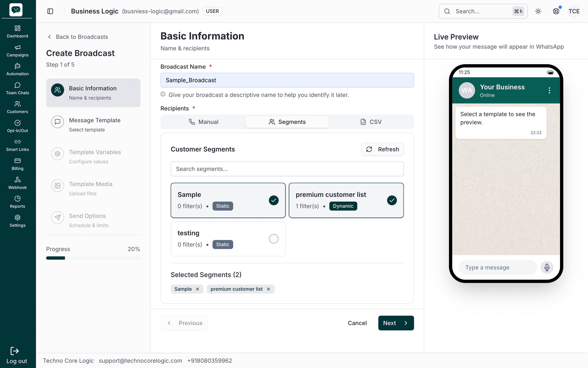Click the Send Options step icon
This screenshot has height=368, width=588.
(58, 218)
